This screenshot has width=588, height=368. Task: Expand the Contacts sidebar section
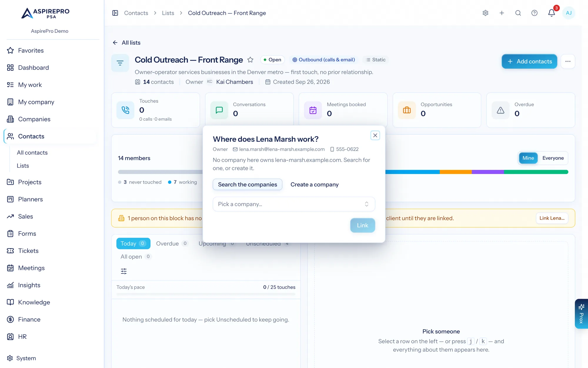point(50,136)
